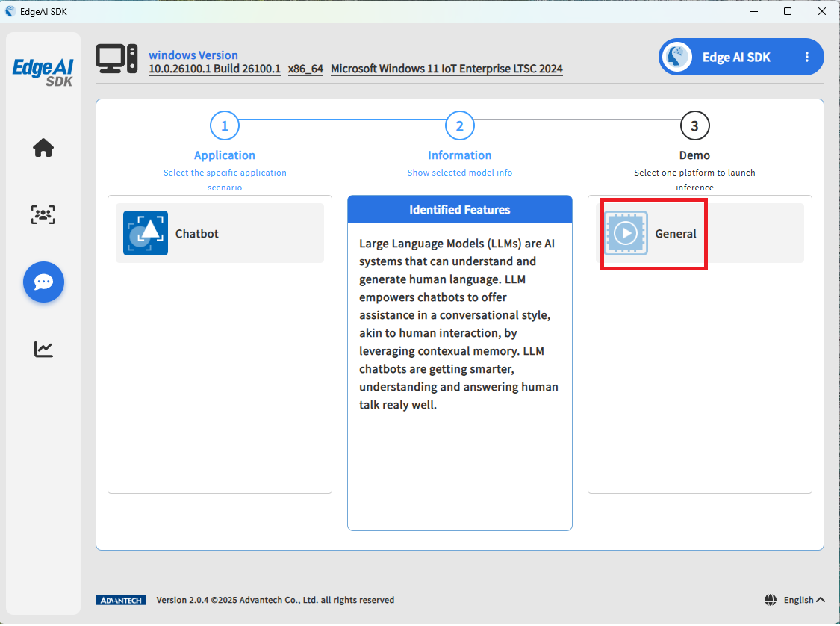
Task: Open the Home page in sidebar
Action: [x=43, y=148]
